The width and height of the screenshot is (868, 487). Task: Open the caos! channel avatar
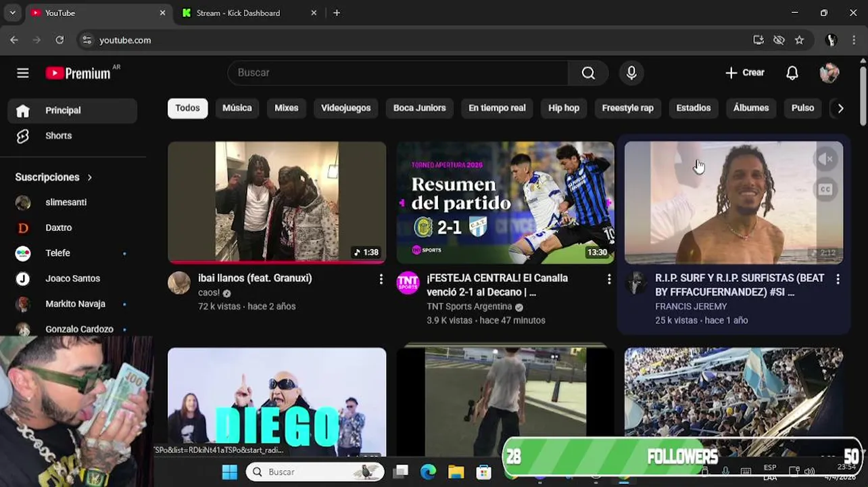(179, 283)
